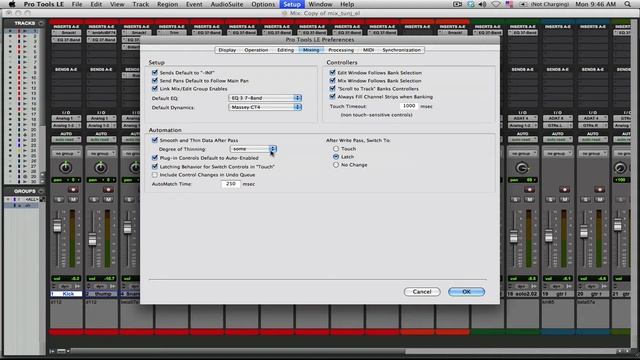Open track 19 no group selector
Screen dimensions: 640x360
click(558, 153)
